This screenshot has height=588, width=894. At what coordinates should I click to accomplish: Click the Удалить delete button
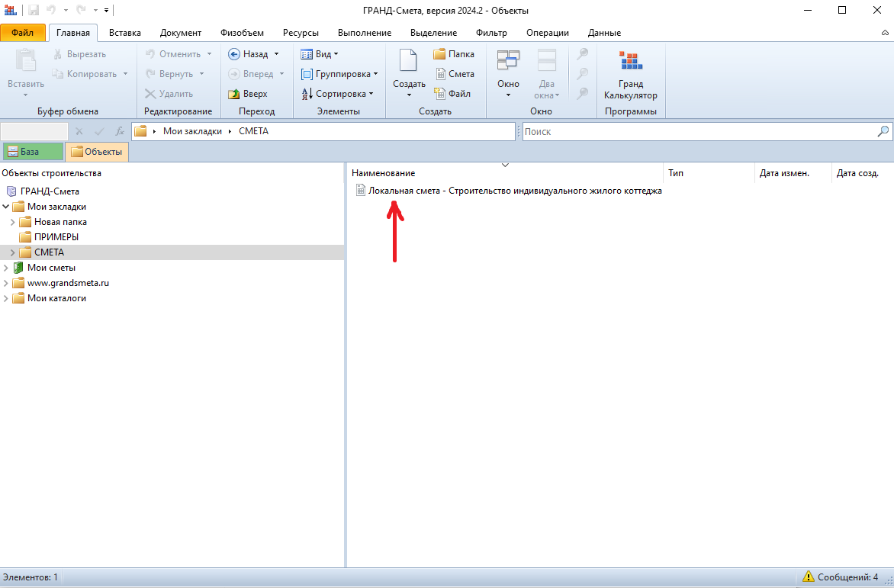point(169,94)
